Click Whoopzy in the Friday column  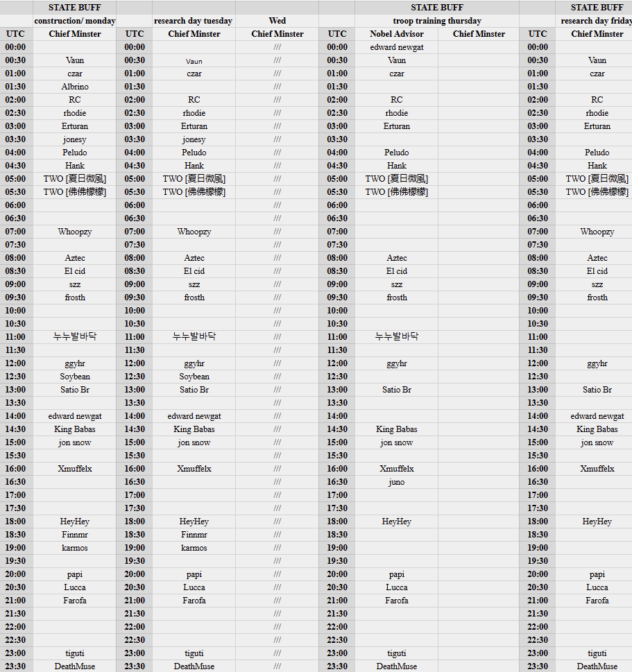point(597,232)
